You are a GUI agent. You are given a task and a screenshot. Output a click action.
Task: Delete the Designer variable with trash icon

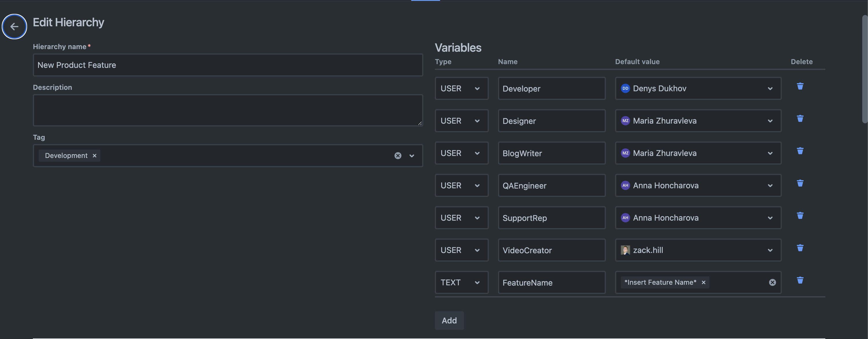(x=800, y=119)
